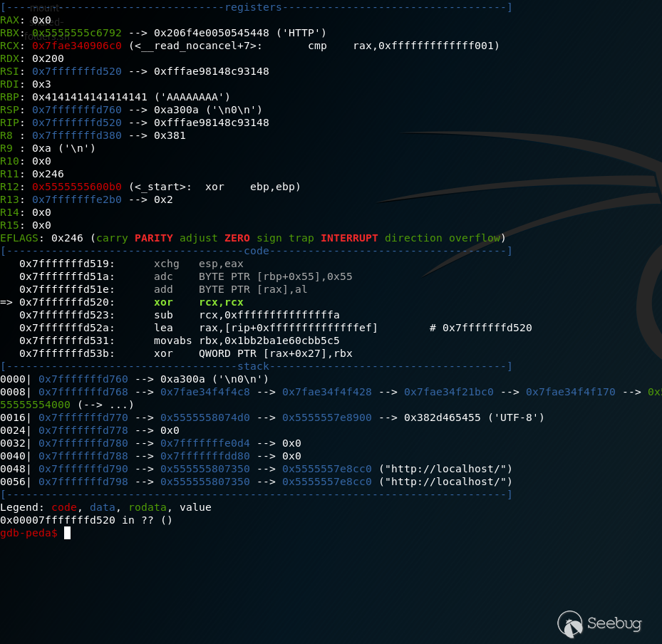Click the ('AAAAAAAA') string on RBP line
Viewport: 662px width, 644px height.
pyautogui.click(x=192, y=97)
